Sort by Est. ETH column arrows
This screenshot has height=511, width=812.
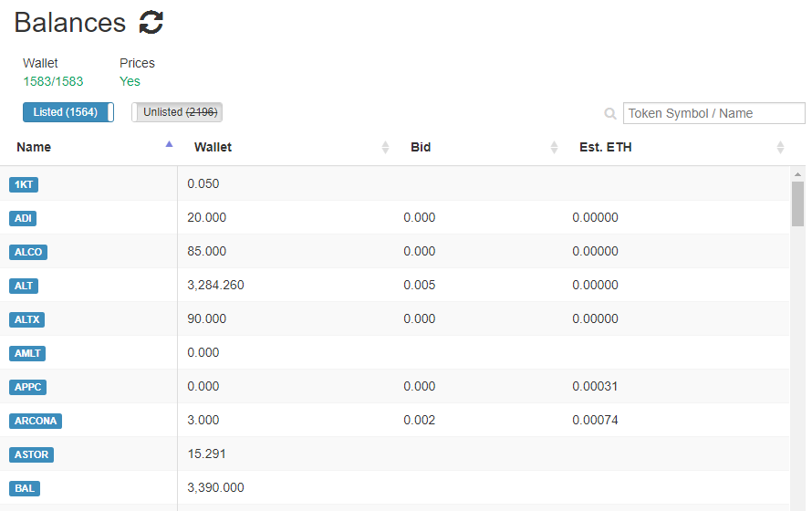click(780, 148)
